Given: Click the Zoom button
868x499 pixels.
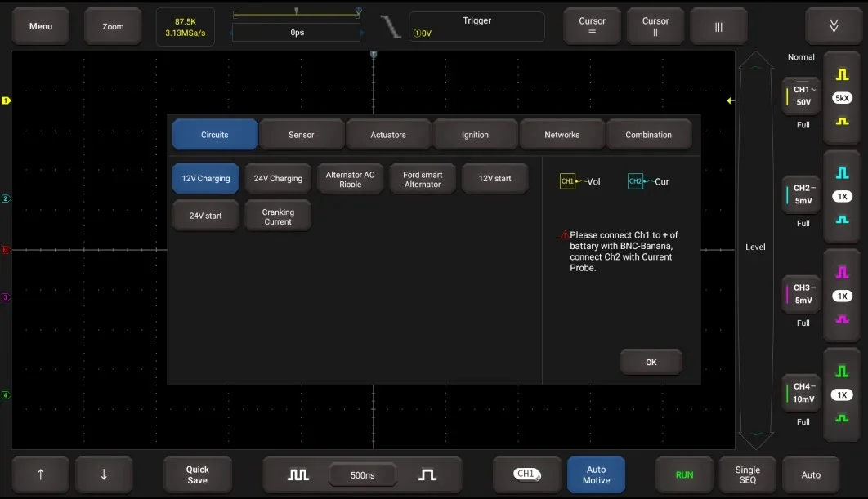Looking at the screenshot, I should [x=113, y=26].
